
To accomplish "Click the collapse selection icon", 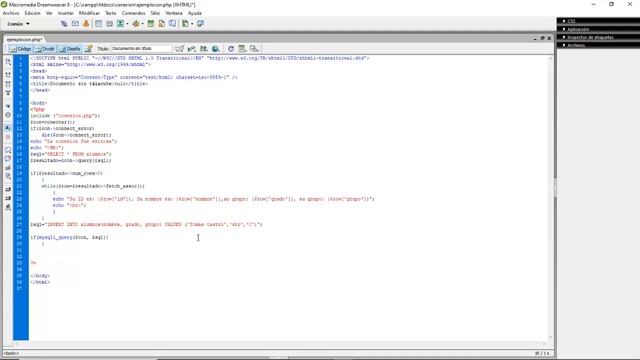I will pyautogui.click(x=8, y=84).
